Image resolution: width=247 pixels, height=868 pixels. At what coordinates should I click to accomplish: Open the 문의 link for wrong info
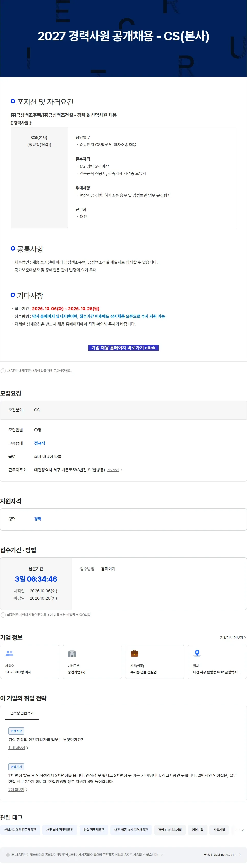click(x=56, y=371)
